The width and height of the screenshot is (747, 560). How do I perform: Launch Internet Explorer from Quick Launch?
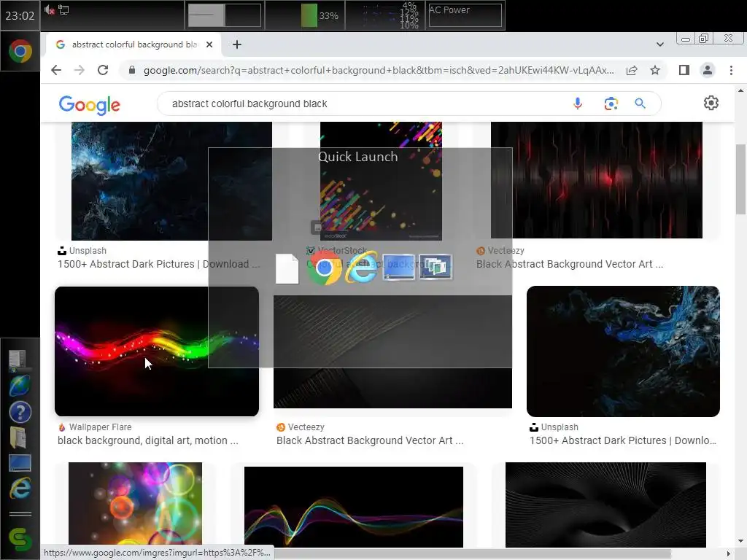(x=361, y=268)
